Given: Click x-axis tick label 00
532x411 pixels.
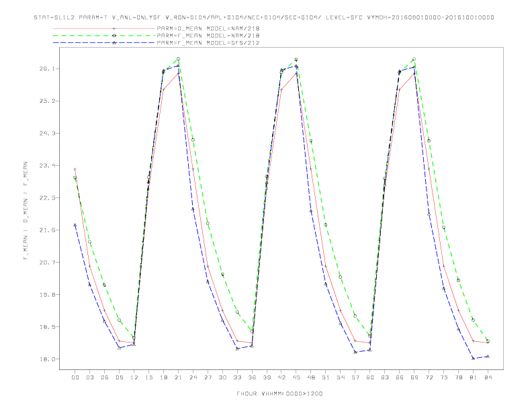Looking at the screenshot, I should tap(75, 377).
